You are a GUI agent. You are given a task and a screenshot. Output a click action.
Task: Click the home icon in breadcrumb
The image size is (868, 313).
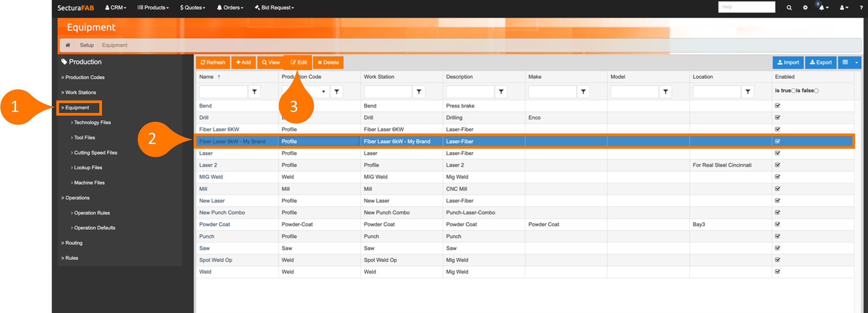click(x=68, y=45)
